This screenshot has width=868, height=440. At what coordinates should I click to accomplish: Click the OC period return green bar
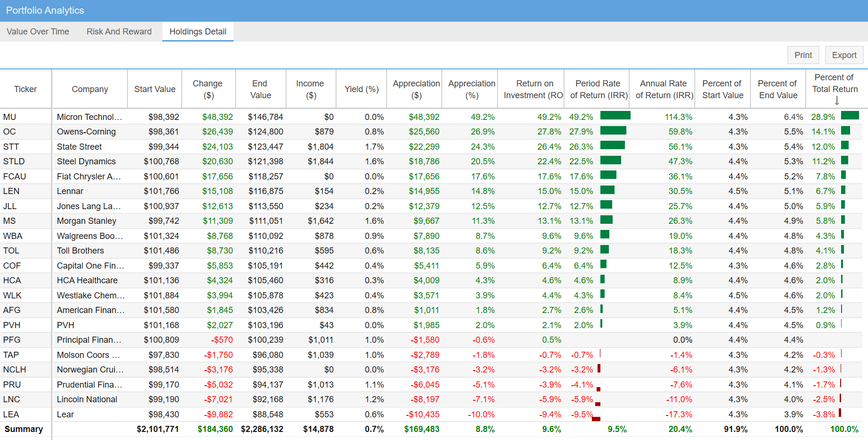point(613,130)
